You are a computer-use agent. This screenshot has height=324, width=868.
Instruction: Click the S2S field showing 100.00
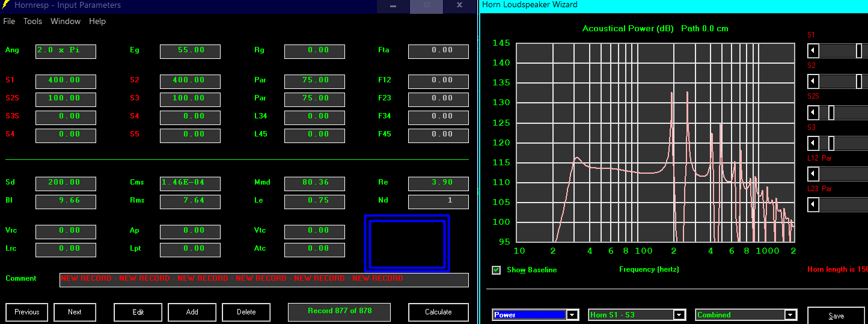click(x=66, y=99)
